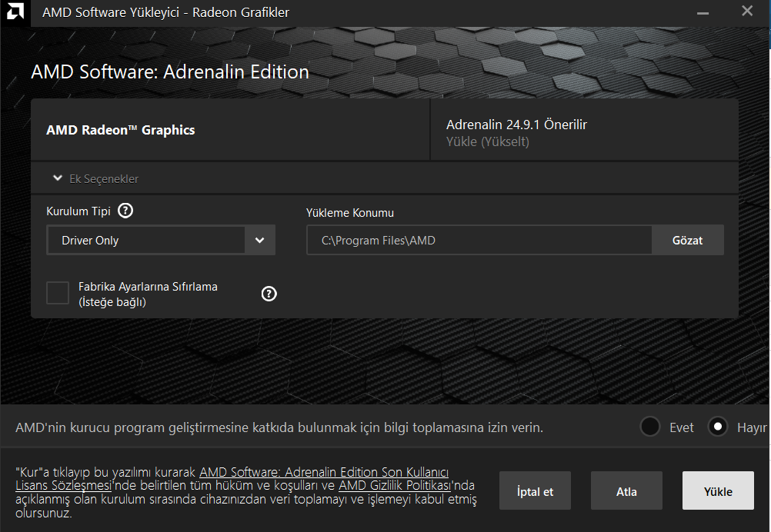Viewport: 771px width, 532px height.
Task: Click the Yükle (Yükselt) action text
Action: [487, 142]
